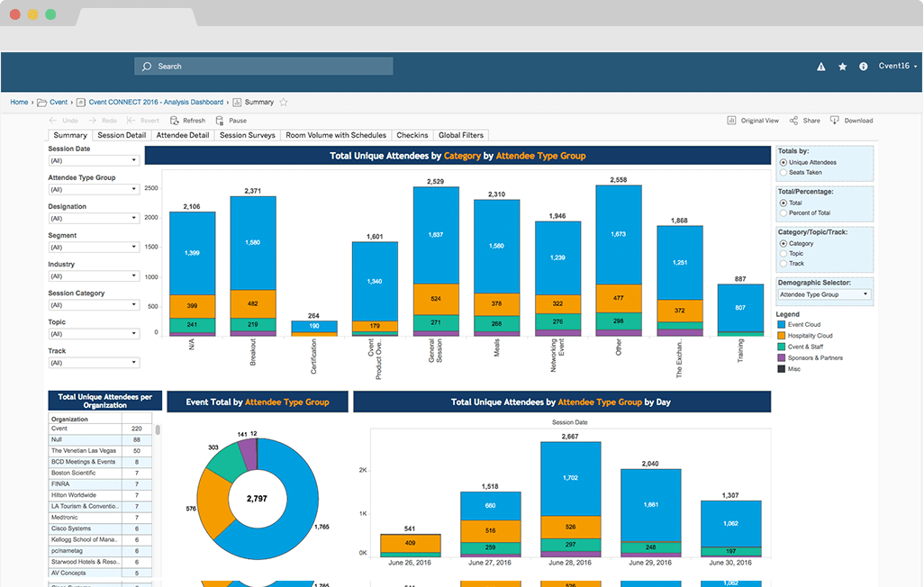Click the favorites star in header
Screen dimensions: 924x587
tap(842, 67)
